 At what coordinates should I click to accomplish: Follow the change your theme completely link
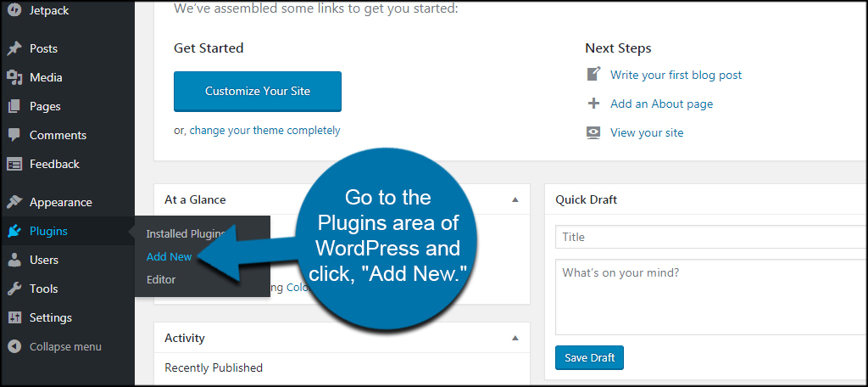pos(264,131)
